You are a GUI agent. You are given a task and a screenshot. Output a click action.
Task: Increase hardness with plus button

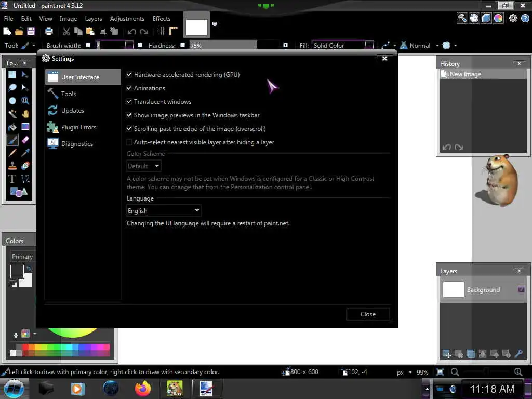[285, 45]
